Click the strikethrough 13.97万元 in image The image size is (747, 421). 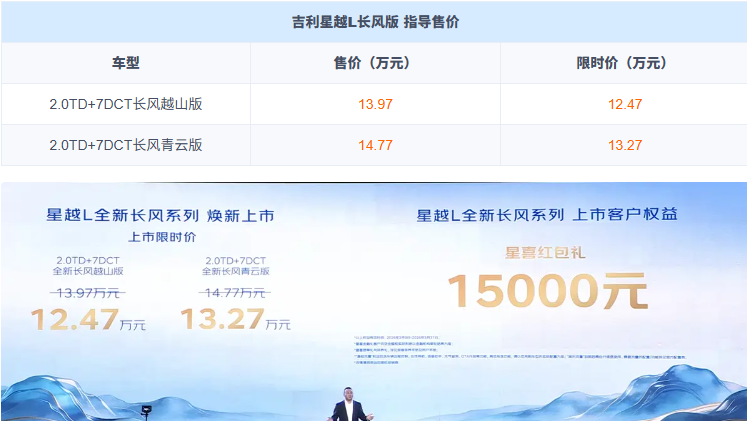88,292
